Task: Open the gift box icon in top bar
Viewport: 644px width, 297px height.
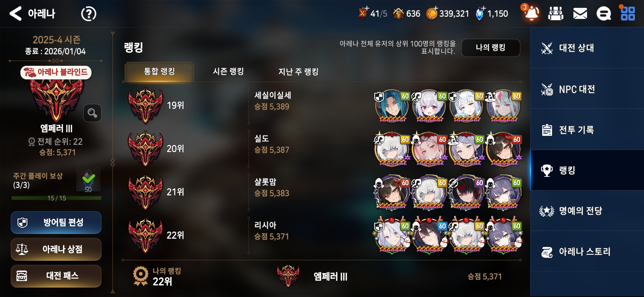Action: point(556,13)
